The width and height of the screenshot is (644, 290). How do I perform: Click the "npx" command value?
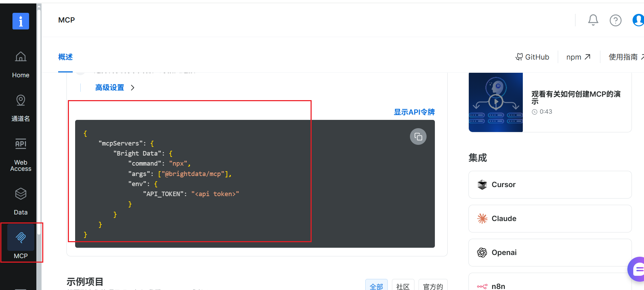178,164
